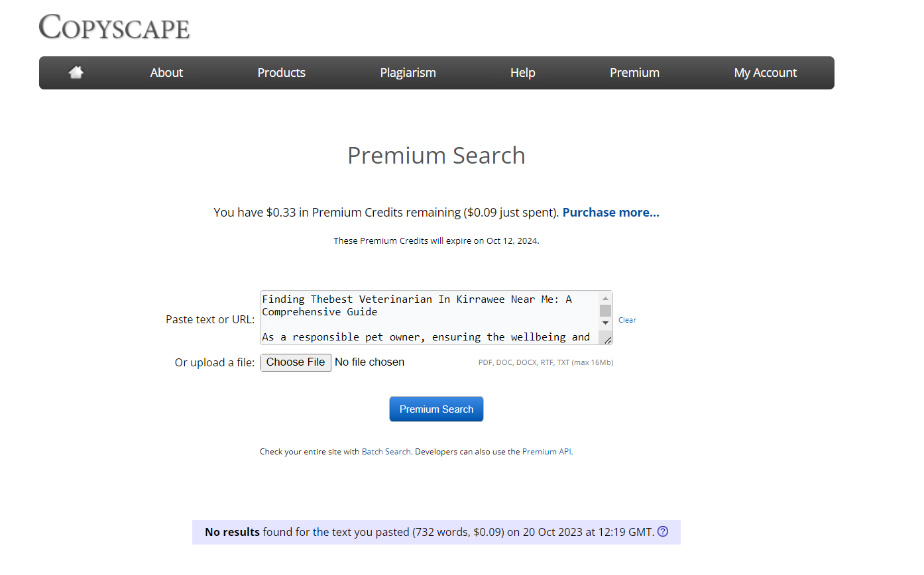
Task: Open the Products menu
Action: [281, 73]
